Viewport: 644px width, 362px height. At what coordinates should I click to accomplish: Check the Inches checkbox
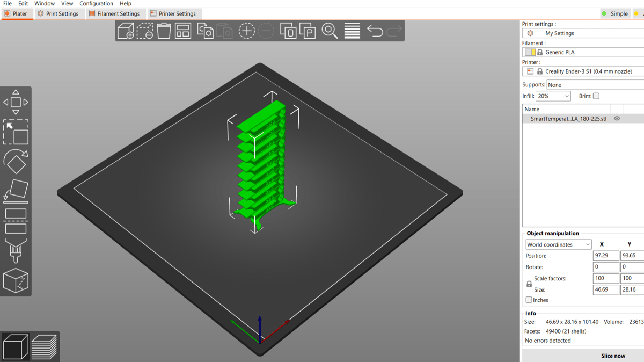coord(529,300)
